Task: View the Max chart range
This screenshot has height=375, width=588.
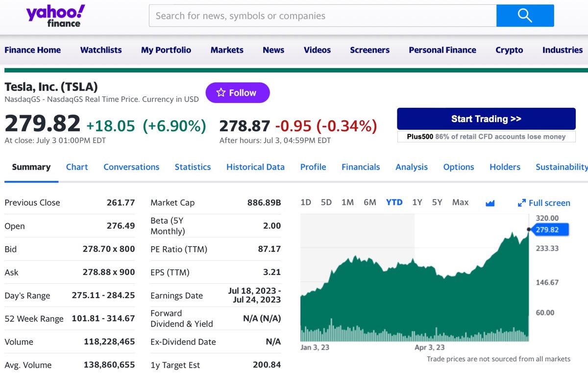Action: 460,202
